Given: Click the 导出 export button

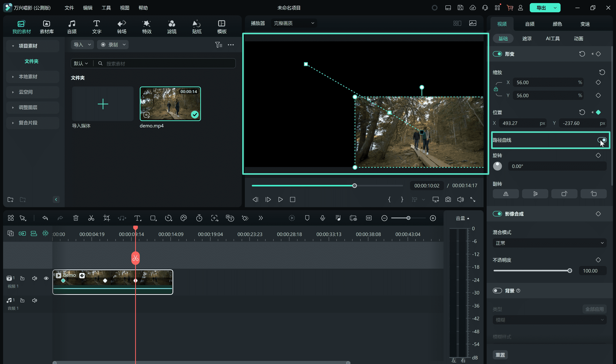Looking at the screenshot, I should (541, 8).
